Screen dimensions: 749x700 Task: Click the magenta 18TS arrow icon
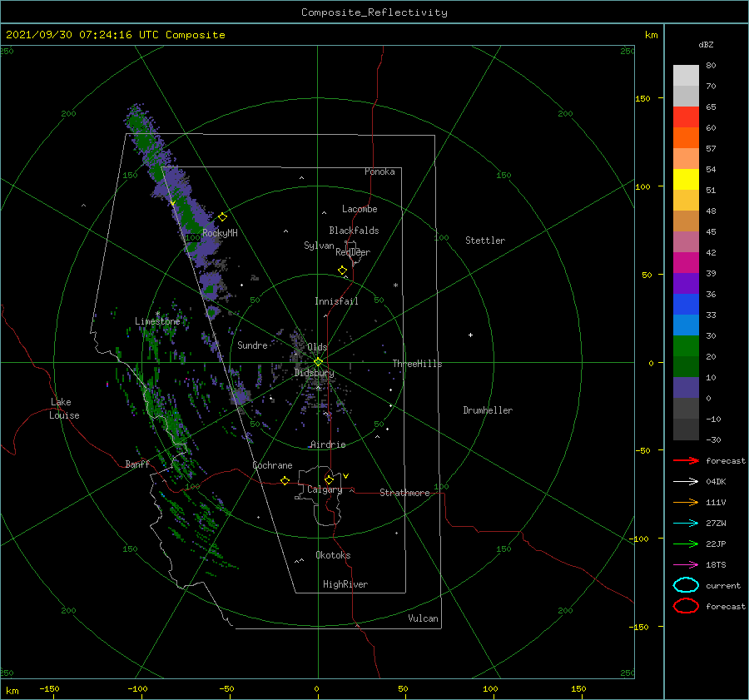(686, 565)
